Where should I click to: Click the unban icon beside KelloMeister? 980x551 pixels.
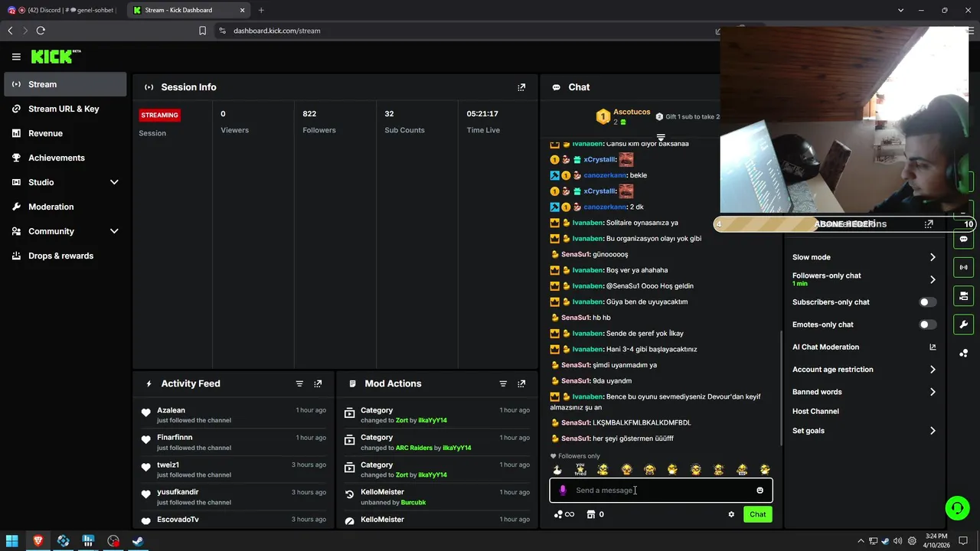(350, 495)
